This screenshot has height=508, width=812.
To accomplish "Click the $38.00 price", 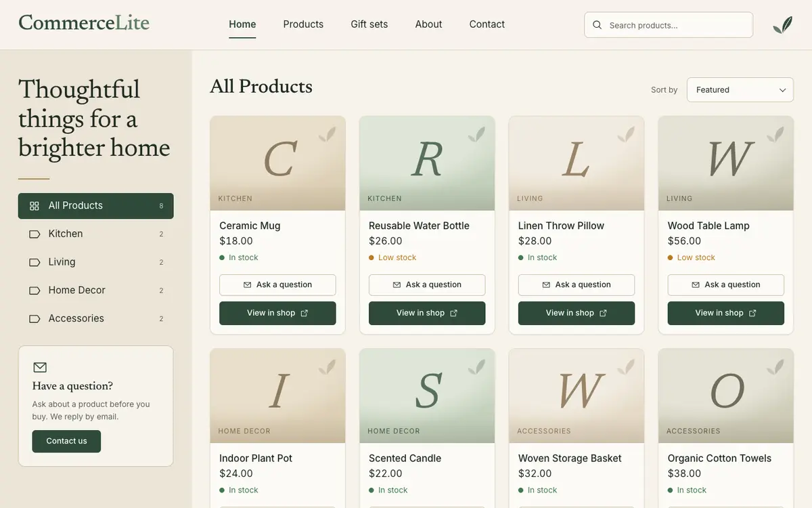I will pos(684,474).
